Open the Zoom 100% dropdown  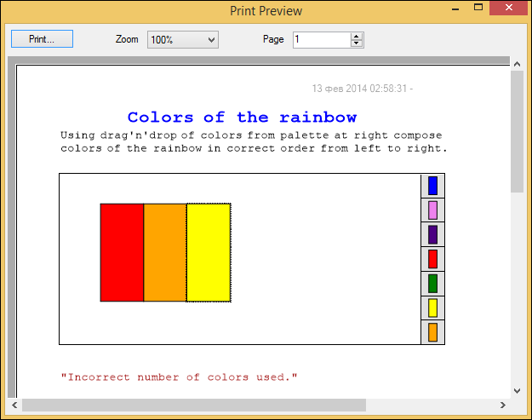tap(183, 39)
